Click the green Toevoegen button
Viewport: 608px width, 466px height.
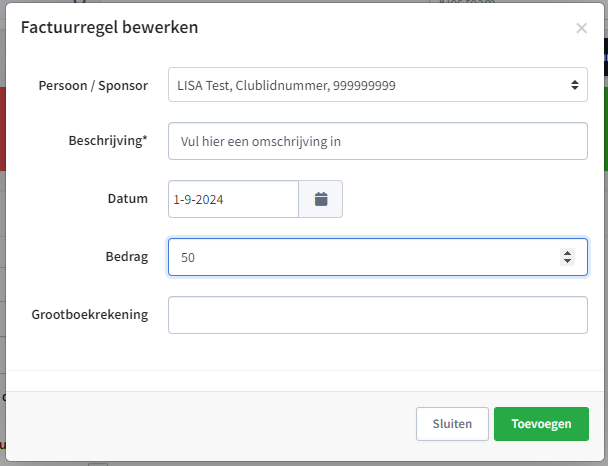click(x=541, y=424)
